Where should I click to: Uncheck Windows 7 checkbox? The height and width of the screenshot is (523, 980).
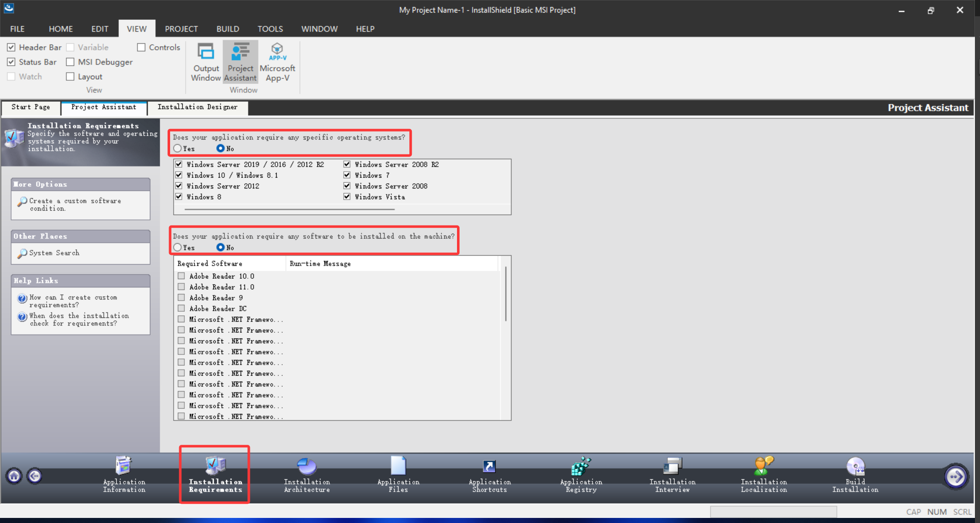tap(347, 175)
